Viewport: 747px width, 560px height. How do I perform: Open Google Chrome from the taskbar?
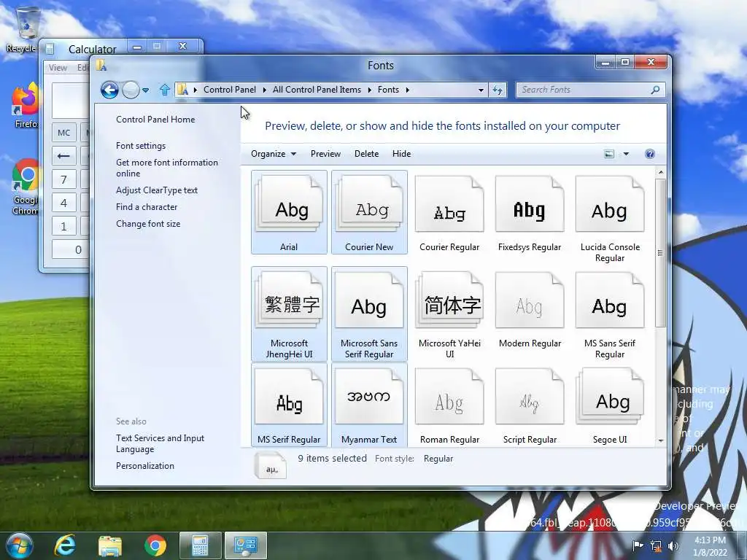pyautogui.click(x=155, y=545)
